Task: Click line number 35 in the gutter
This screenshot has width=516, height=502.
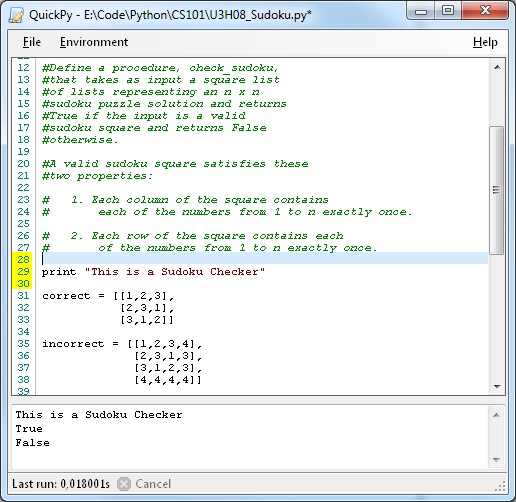Action: pos(23,343)
